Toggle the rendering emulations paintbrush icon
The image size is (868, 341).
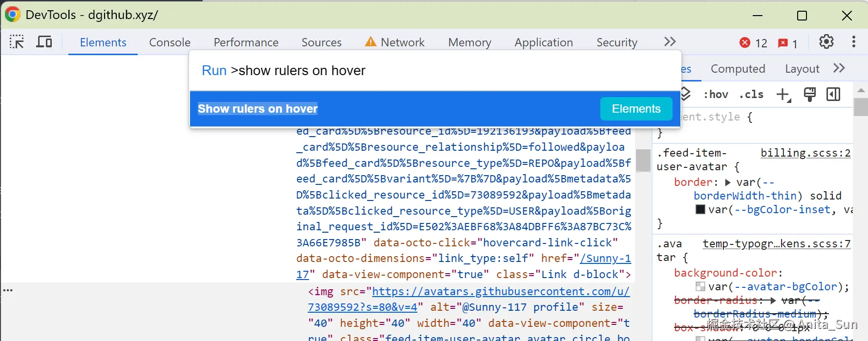point(809,94)
